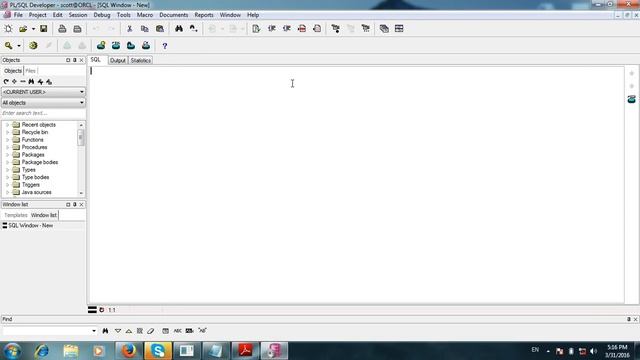
Task: Click the Open folder toolbar icon
Action: point(23,29)
